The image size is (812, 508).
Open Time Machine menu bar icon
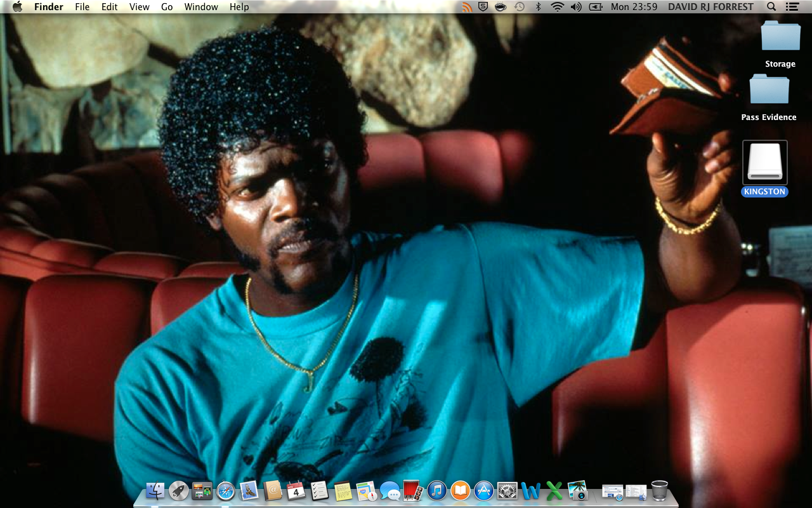pyautogui.click(x=520, y=7)
